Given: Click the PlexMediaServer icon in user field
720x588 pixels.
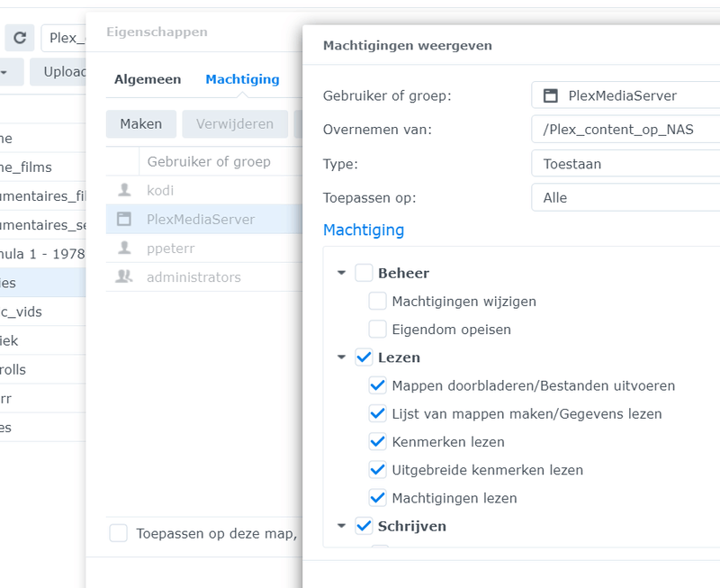Looking at the screenshot, I should click(551, 95).
